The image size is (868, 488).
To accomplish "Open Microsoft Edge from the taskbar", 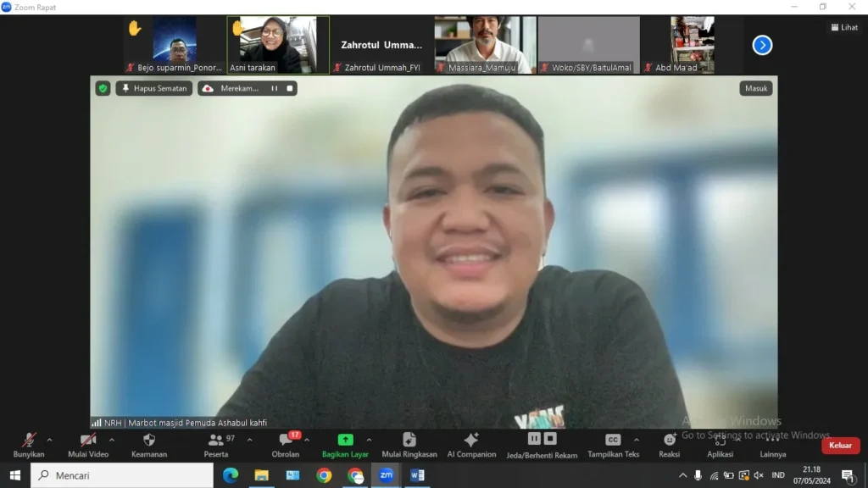I will (231, 475).
